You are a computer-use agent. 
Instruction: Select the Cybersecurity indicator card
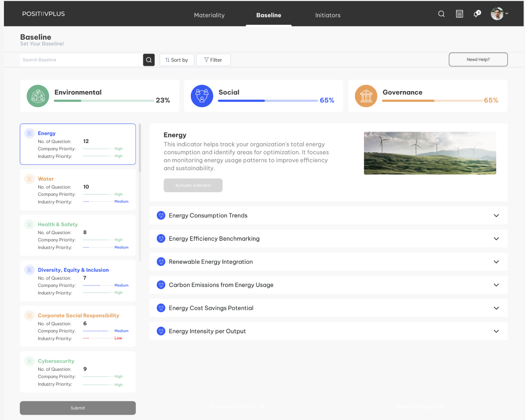click(x=78, y=372)
